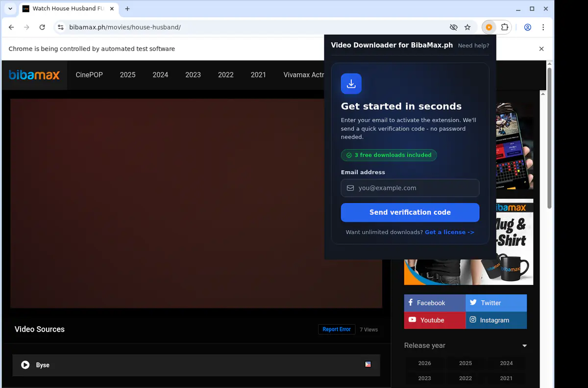Image resolution: width=588 pixels, height=388 pixels.
Task: Open the Twitter social button
Action: 496,303
